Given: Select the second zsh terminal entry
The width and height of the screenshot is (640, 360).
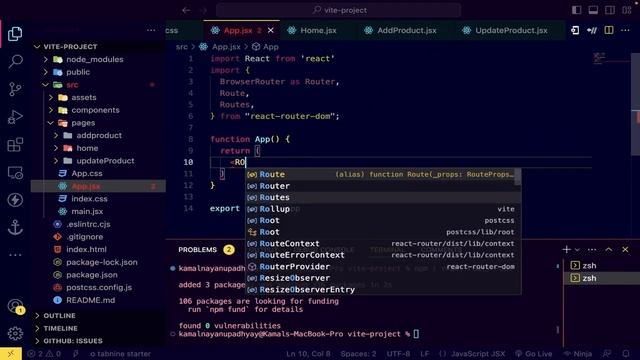Looking at the screenshot, I should pos(601,278).
